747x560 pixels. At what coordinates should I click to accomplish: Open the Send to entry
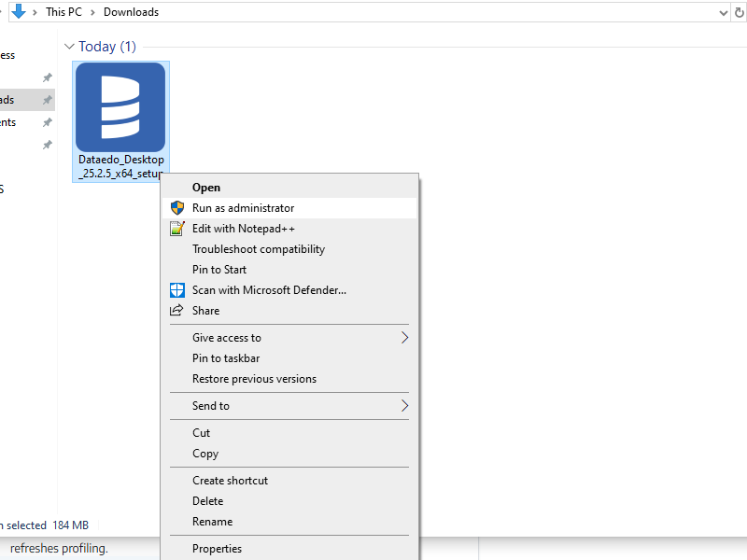point(289,406)
